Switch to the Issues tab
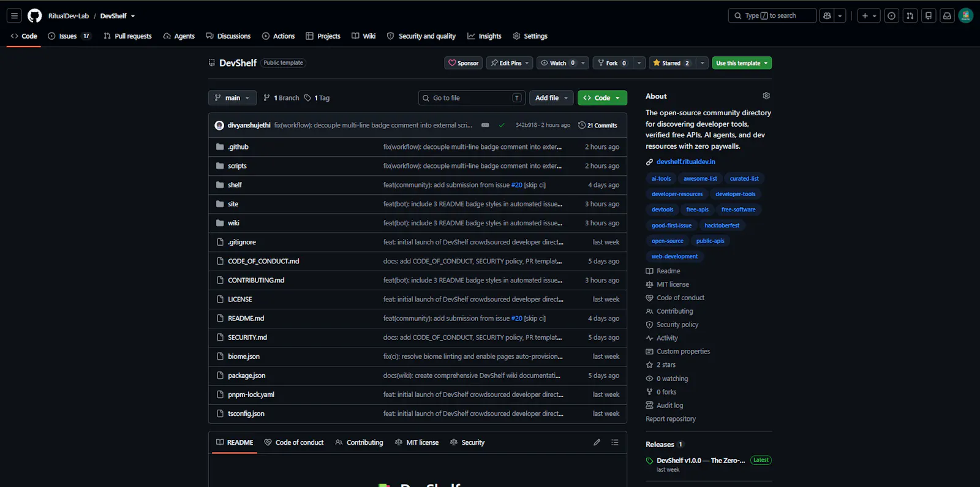This screenshot has height=487, width=980. (69, 36)
